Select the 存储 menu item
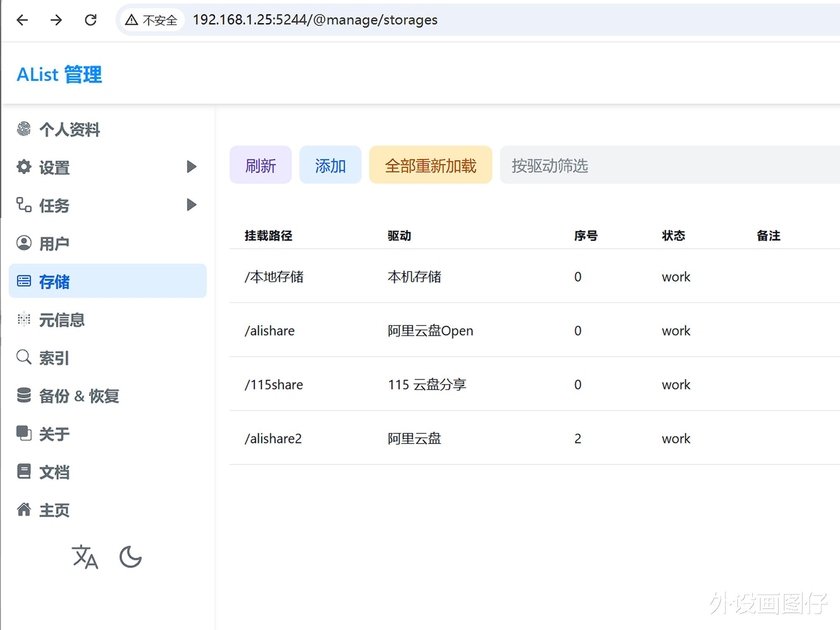840x630 pixels. pos(107,281)
